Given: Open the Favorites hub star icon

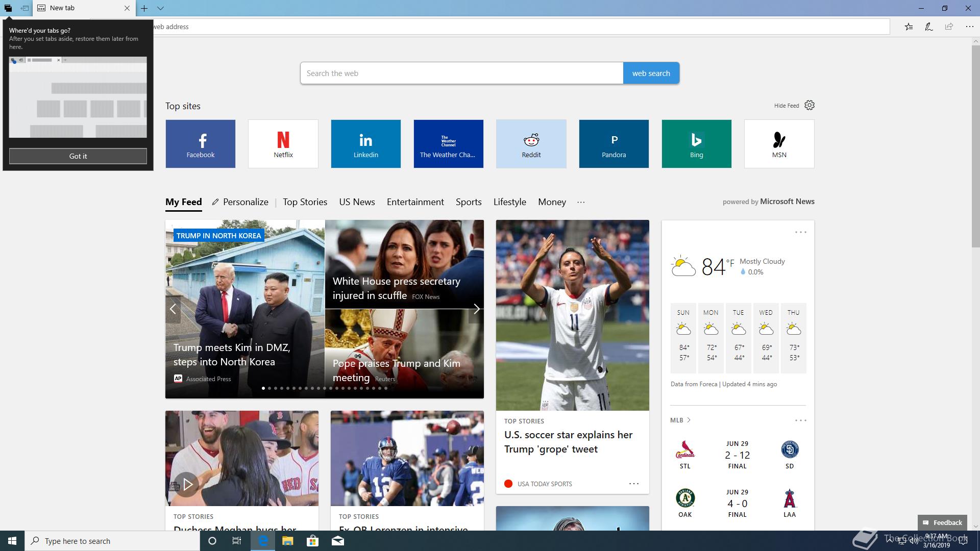Looking at the screenshot, I should (x=909, y=27).
